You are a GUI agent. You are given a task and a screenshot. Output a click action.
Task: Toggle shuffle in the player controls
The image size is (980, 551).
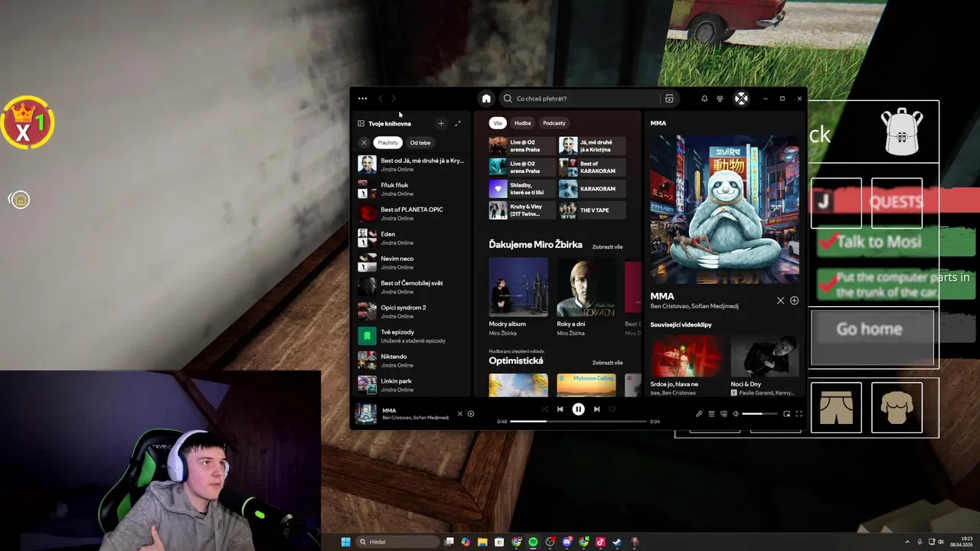click(544, 409)
